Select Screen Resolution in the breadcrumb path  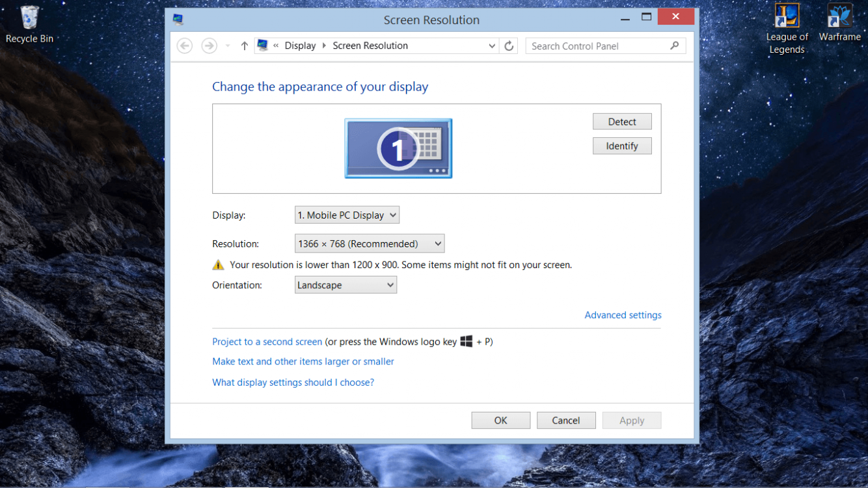[370, 46]
